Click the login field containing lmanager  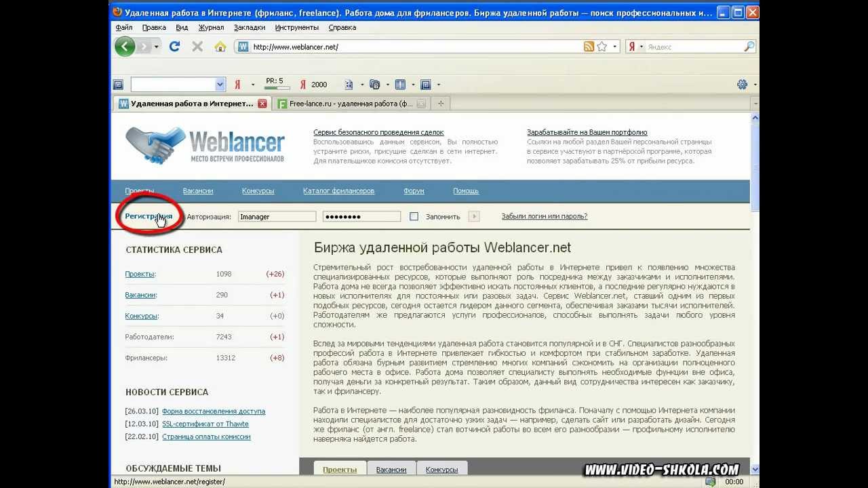[277, 216]
